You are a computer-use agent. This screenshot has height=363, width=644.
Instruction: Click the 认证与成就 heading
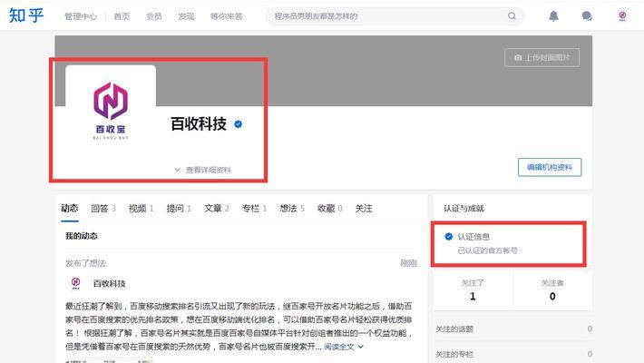pyautogui.click(x=463, y=209)
